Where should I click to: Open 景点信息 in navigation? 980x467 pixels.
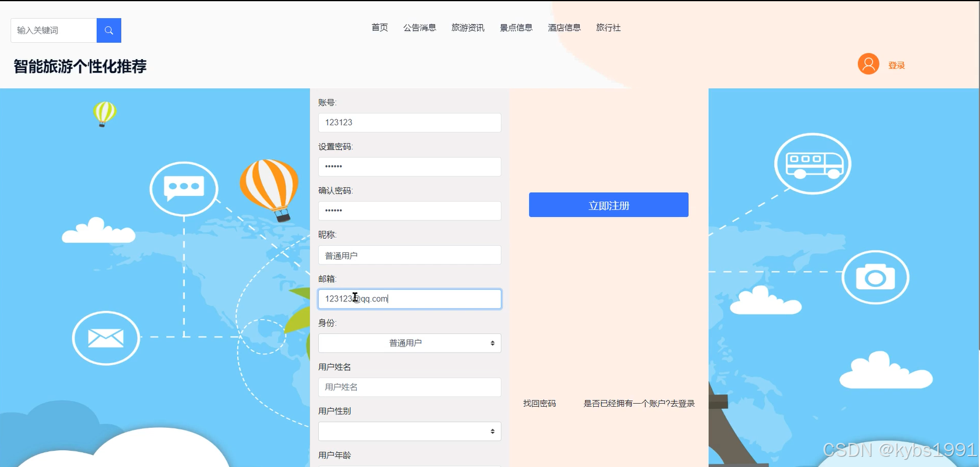coord(516,28)
